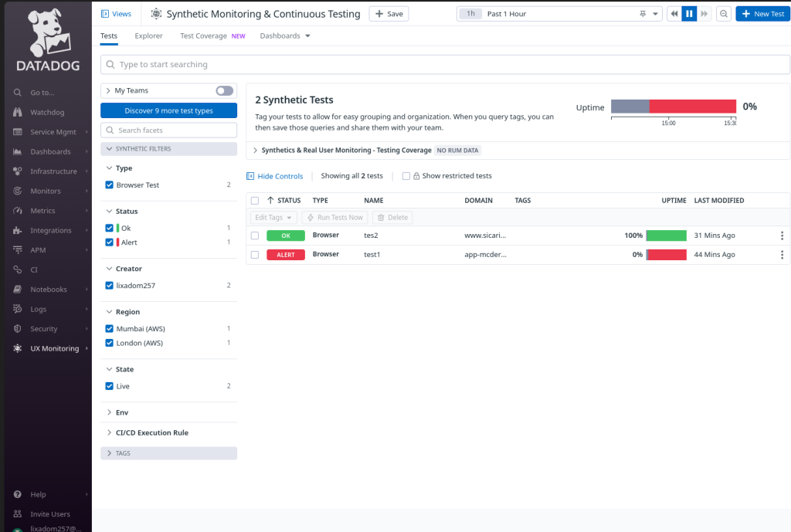Step time range backward
Image resolution: width=791 pixels, height=532 pixels.
[x=674, y=14]
